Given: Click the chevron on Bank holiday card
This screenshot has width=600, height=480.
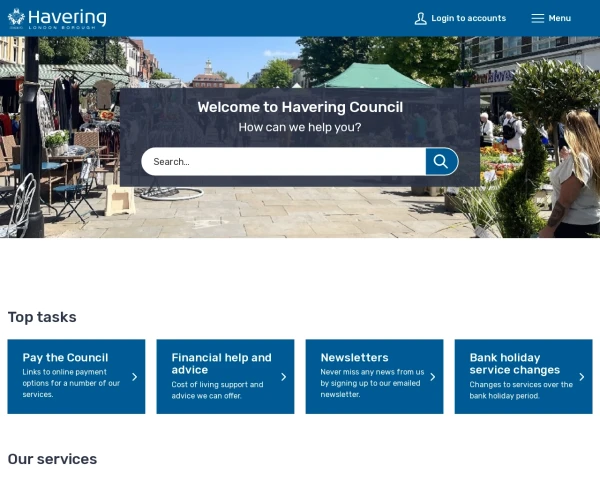Looking at the screenshot, I should 582,377.
